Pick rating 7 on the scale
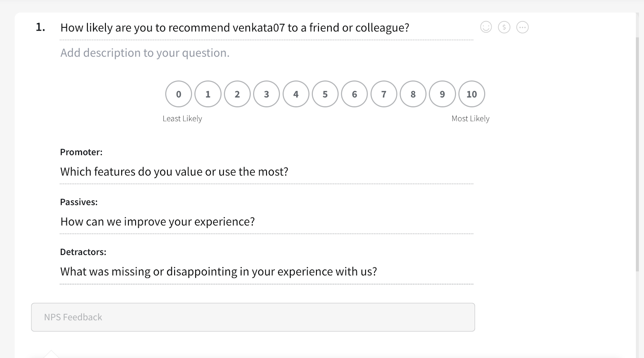 coord(384,94)
